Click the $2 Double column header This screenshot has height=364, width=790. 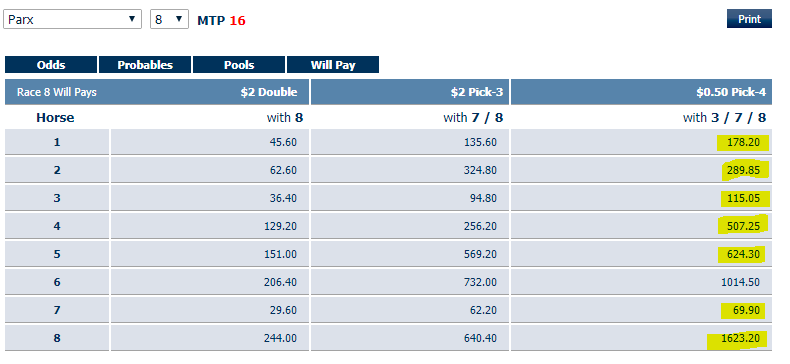coord(269,92)
